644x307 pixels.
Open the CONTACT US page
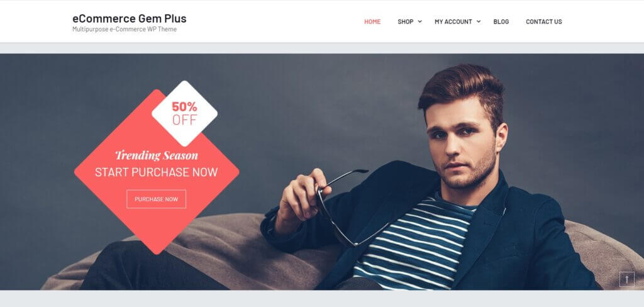(x=544, y=22)
